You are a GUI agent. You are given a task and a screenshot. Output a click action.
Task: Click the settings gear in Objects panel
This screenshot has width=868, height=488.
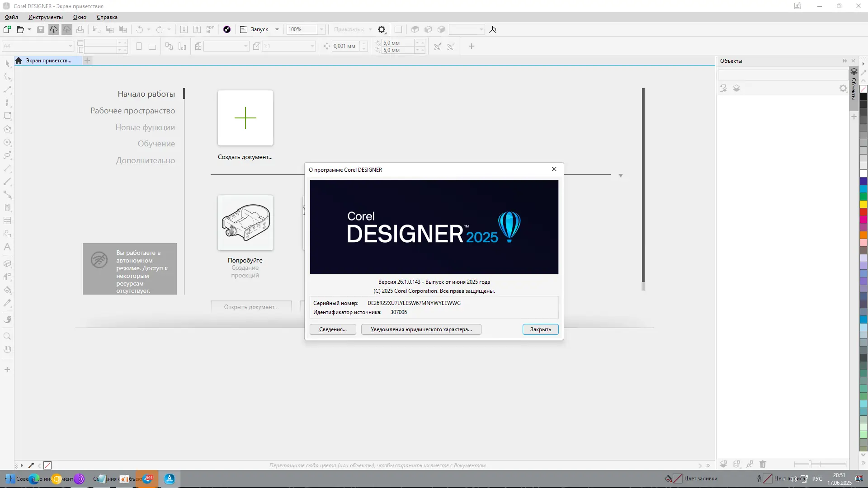click(x=843, y=88)
